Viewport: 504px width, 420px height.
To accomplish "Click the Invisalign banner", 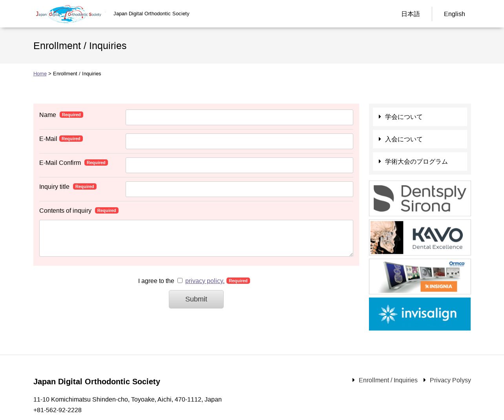I will point(420,314).
